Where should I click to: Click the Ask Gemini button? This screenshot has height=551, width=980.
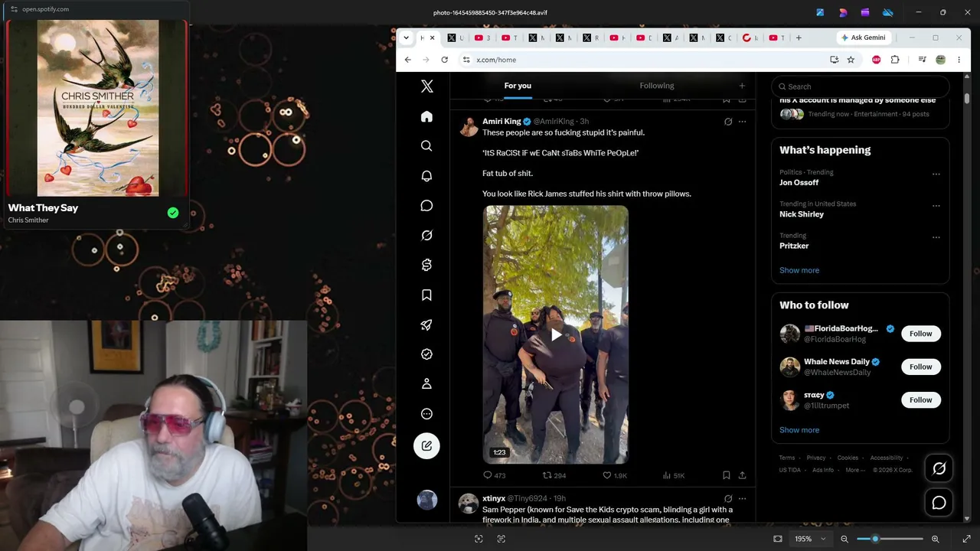(x=863, y=37)
